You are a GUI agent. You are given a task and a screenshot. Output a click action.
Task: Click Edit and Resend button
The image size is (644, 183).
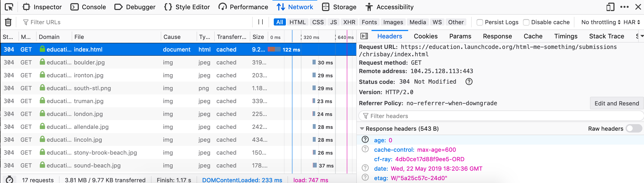[x=617, y=103]
